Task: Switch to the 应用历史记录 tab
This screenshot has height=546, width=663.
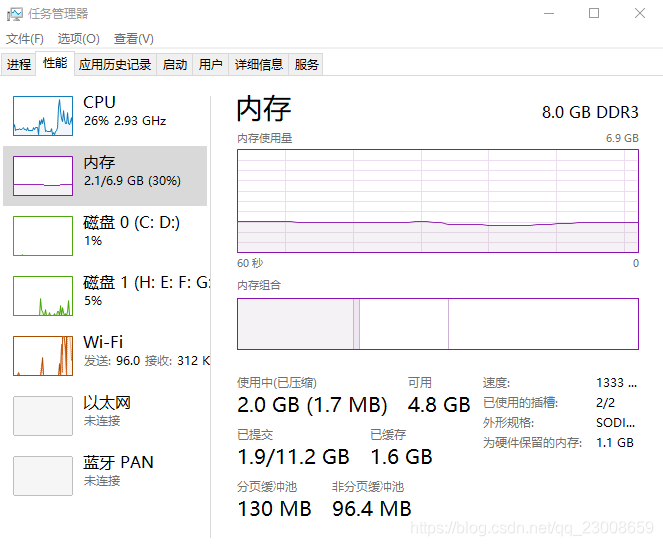Action: click(115, 64)
